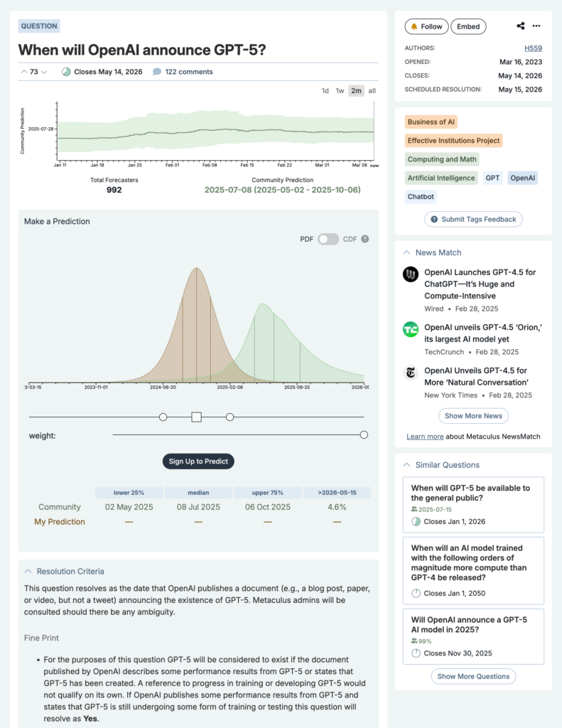Collapse the Similar Questions section
Screen dimensions: 562x728
tap(407, 465)
